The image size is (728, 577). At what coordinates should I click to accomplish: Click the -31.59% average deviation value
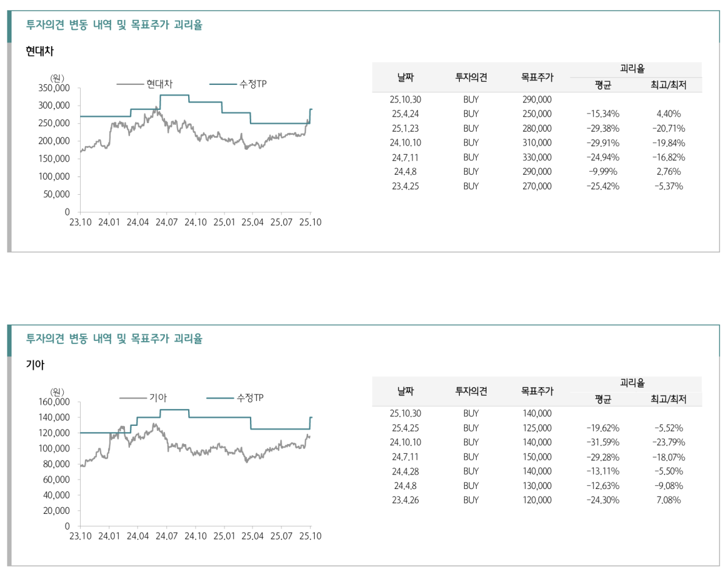coord(602,442)
